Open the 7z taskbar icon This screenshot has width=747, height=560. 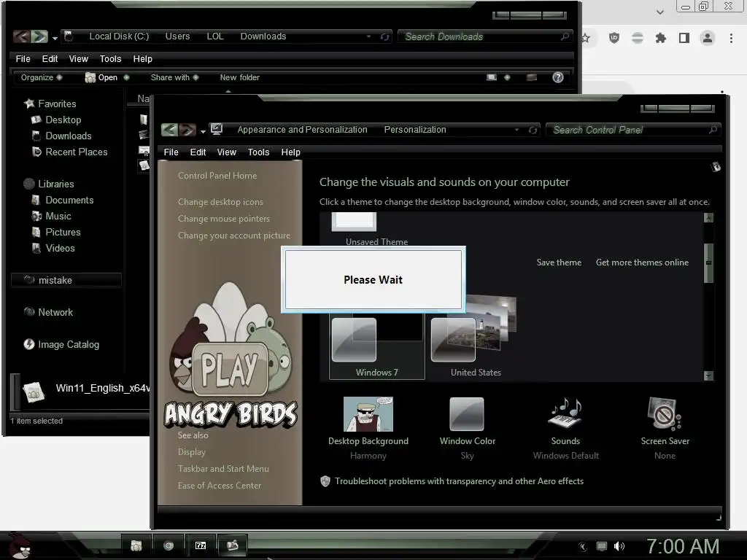(201, 545)
